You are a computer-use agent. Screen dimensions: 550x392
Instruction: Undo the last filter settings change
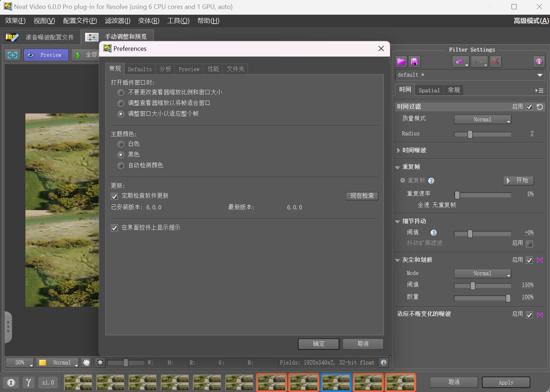coord(460,62)
